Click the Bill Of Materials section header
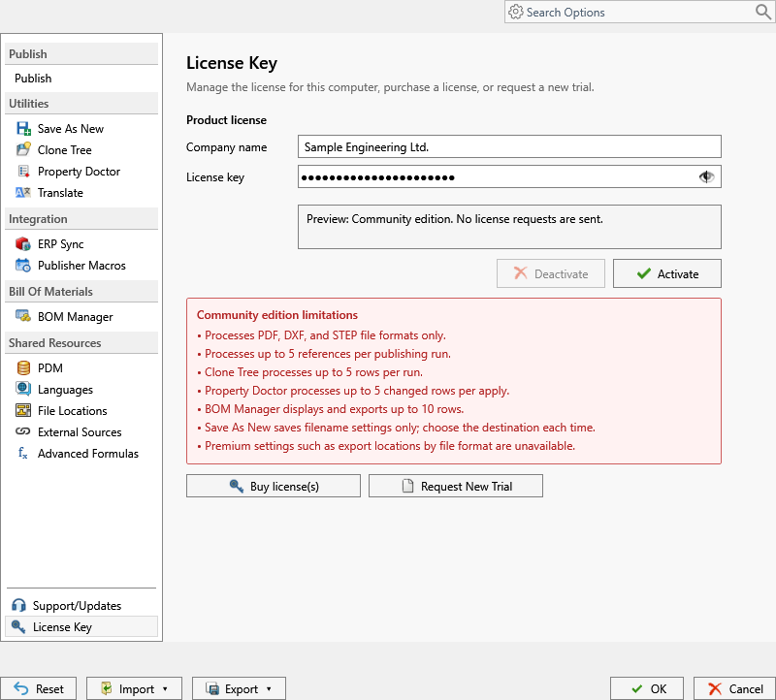 (81, 292)
